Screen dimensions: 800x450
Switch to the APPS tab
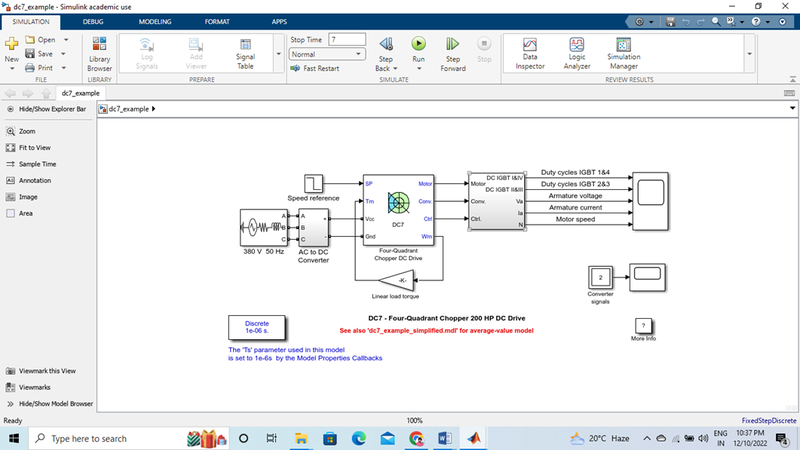pos(279,22)
